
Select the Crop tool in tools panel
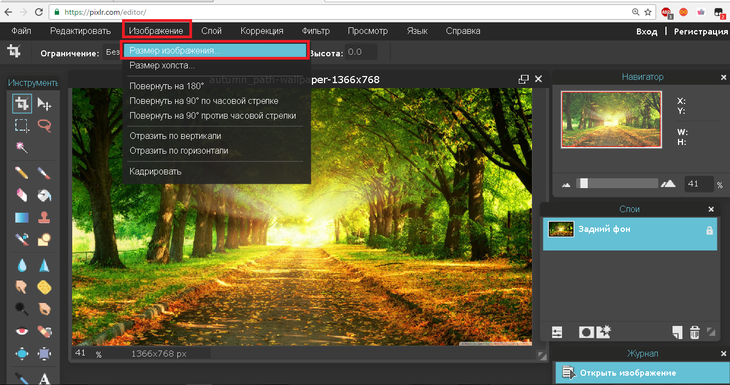[x=22, y=103]
